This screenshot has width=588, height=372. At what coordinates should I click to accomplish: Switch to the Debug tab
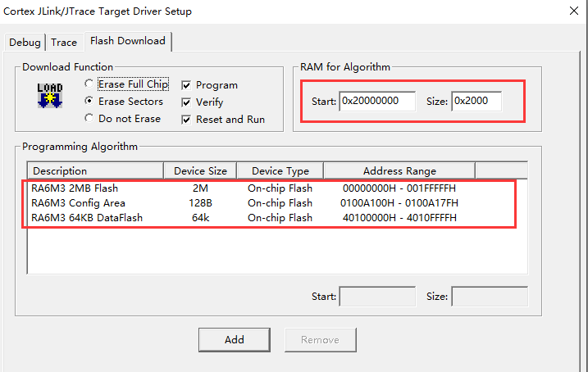point(25,43)
